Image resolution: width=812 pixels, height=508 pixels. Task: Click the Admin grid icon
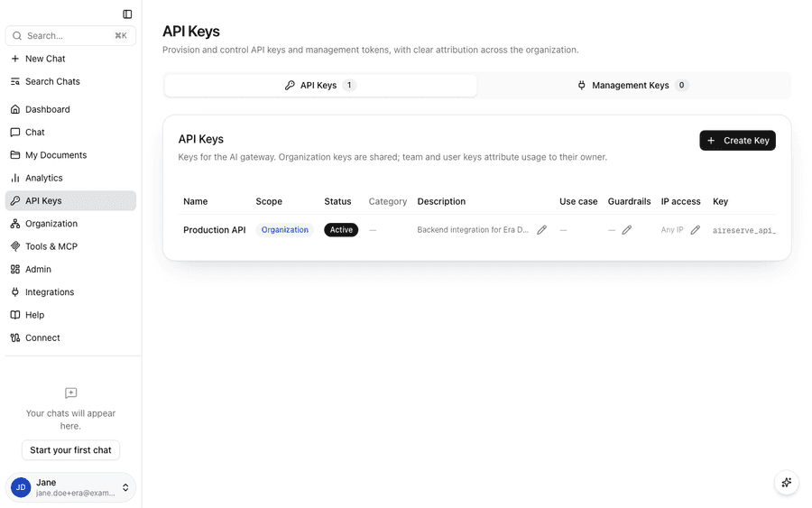tap(15, 269)
